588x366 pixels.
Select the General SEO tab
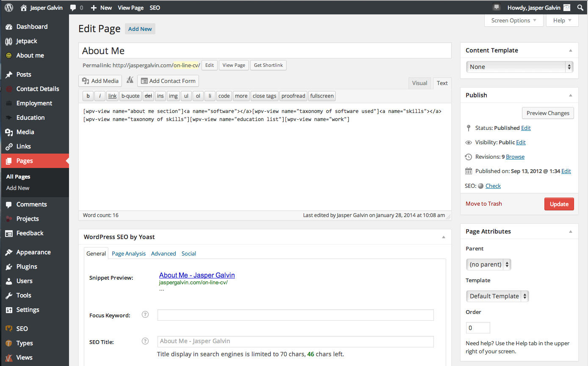96,253
